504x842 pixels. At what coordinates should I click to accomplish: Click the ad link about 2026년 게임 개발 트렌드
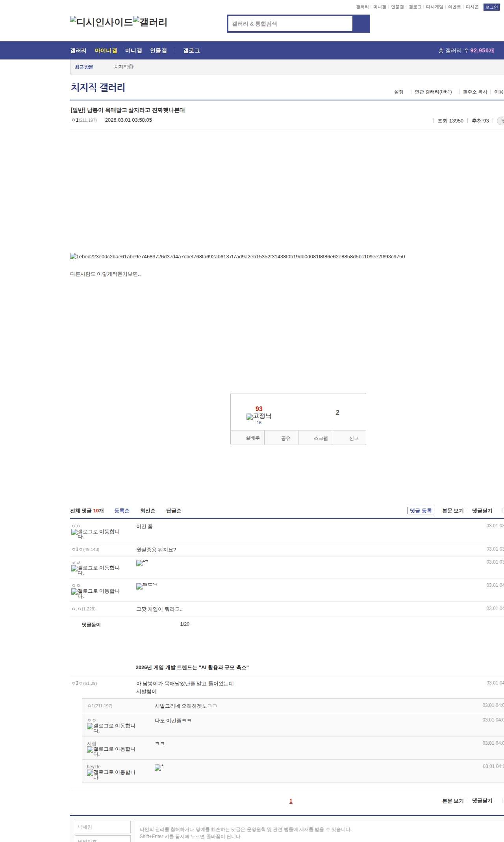pyautogui.click(x=192, y=667)
